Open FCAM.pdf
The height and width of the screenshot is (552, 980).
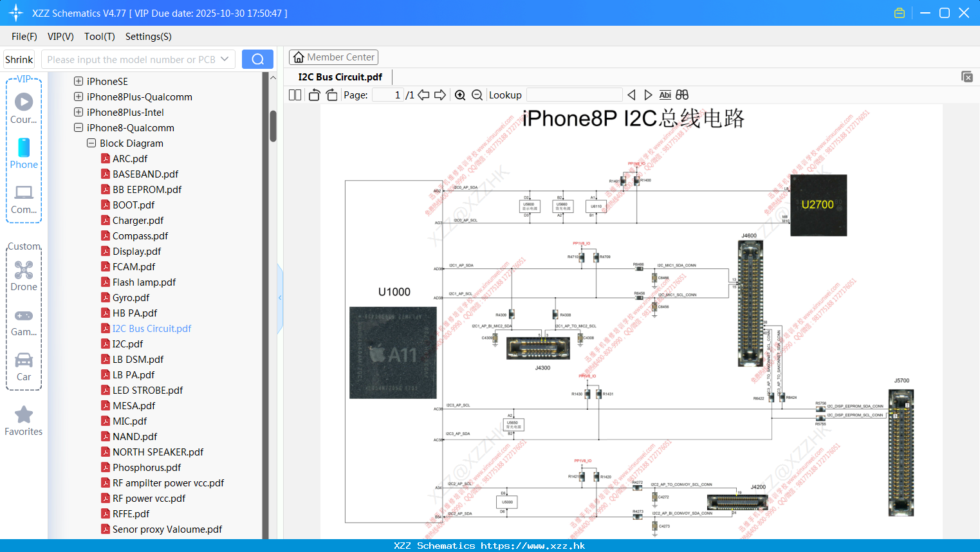tap(134, 266)
